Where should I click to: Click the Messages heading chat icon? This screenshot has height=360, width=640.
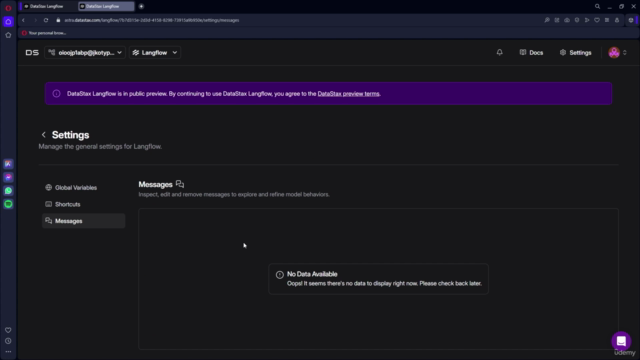pos(180,184)
